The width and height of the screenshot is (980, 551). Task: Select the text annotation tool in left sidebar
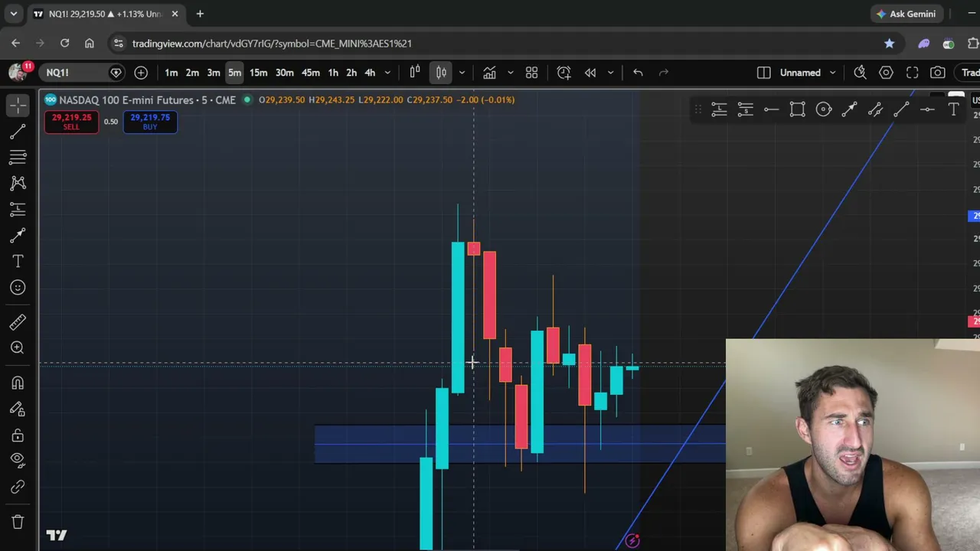18,261
